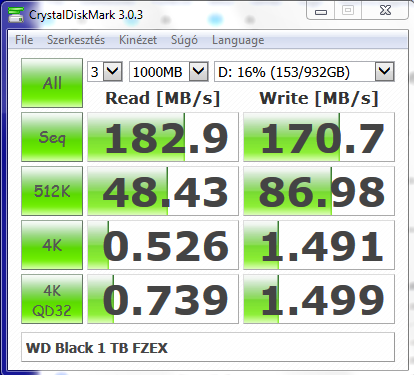Click the disabled maximize window button

pyautogui.click(x=348, y=11)
